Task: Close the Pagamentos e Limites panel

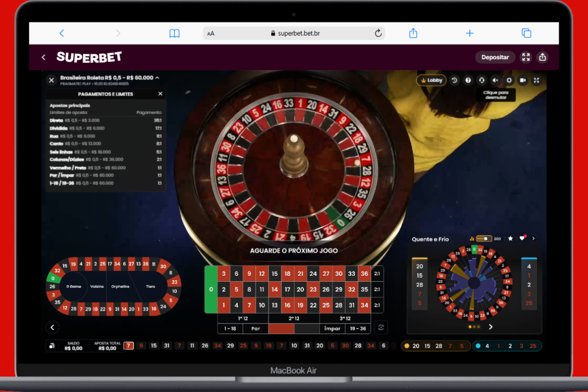Action: click(160, 94)
